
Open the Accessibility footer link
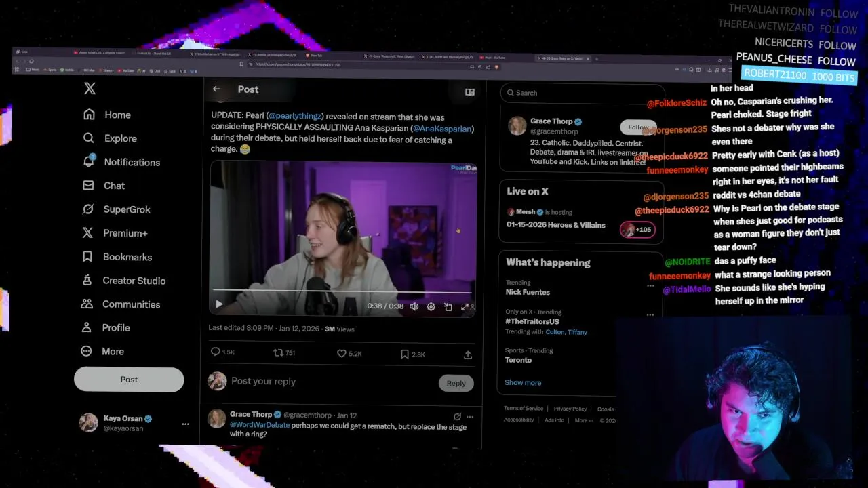pos(519,420)
